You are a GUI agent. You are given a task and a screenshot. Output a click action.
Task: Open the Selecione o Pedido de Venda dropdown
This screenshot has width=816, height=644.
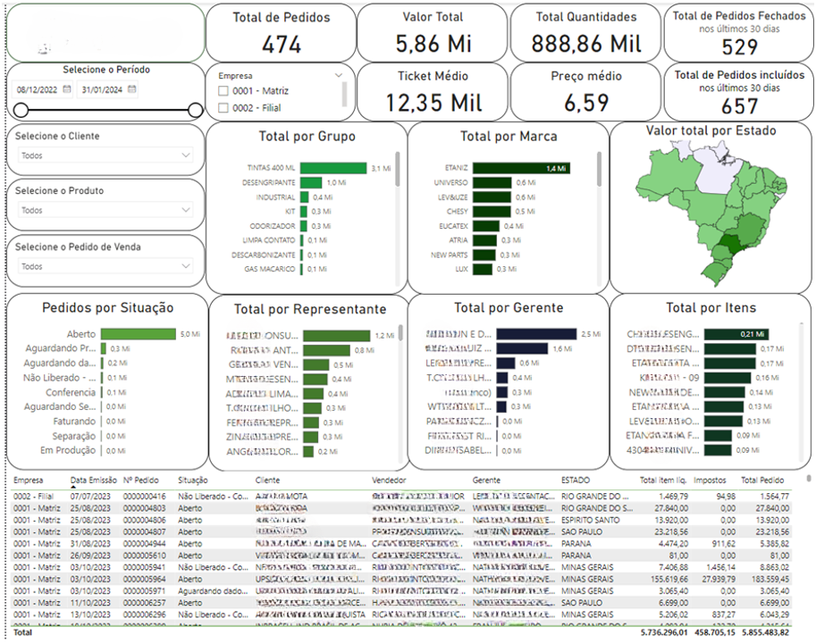pyautogui.click(x=106, y=266)
